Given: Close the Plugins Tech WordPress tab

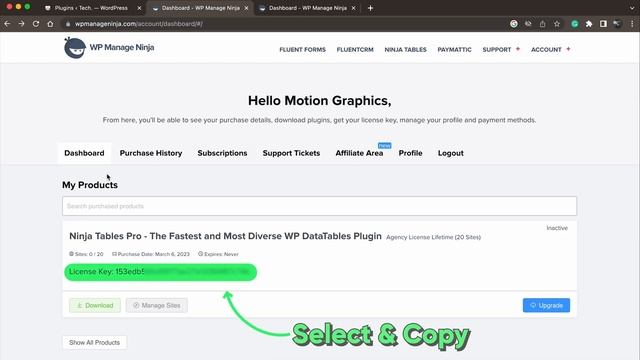Looking at the screenshot, I should pyautogui.click(x=139, y=8).
